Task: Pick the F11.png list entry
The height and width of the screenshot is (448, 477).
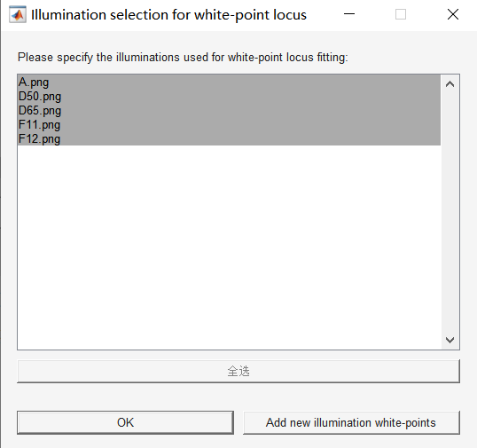Action: pos(229,124)
